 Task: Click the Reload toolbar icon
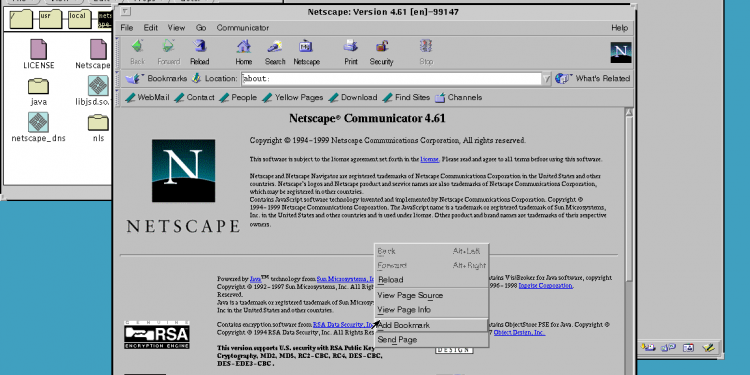(200, 46)
